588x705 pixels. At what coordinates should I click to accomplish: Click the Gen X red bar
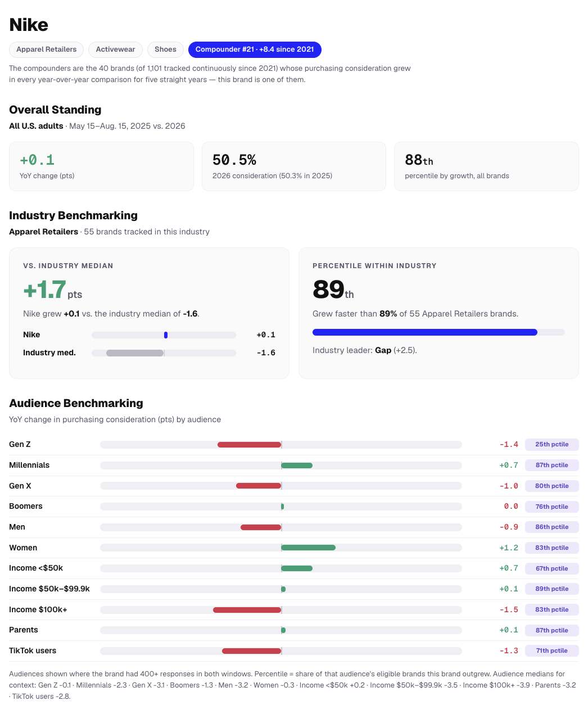coord(259,486)
